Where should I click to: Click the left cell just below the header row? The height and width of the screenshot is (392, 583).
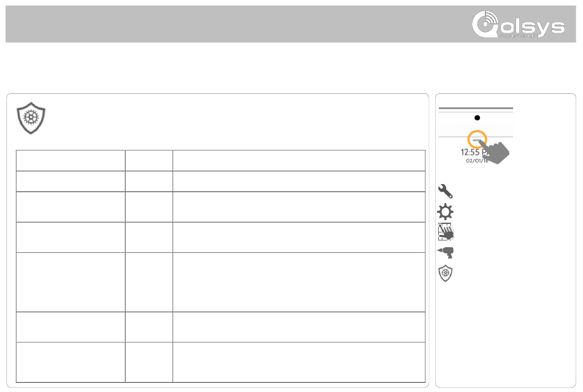coord(71,182)
